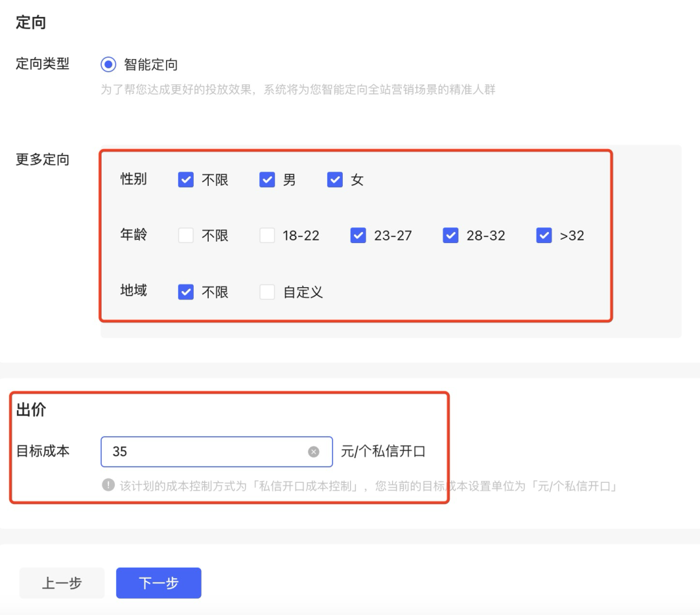Viewport: 700px width, 615px height.
Task: Enable the 自定义 region checkbox
Action: tap(268, 292)
